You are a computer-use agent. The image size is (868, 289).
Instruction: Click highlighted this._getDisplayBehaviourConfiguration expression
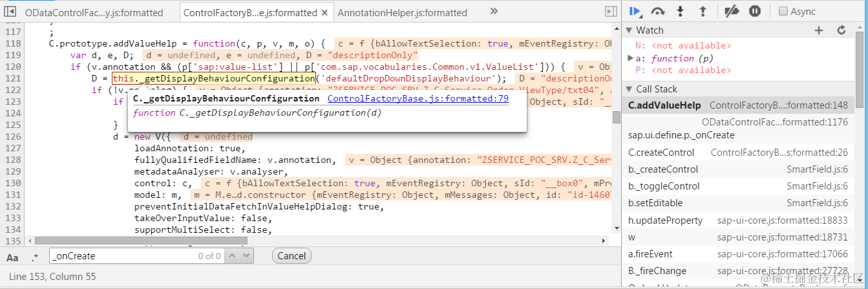pos(213,78)
